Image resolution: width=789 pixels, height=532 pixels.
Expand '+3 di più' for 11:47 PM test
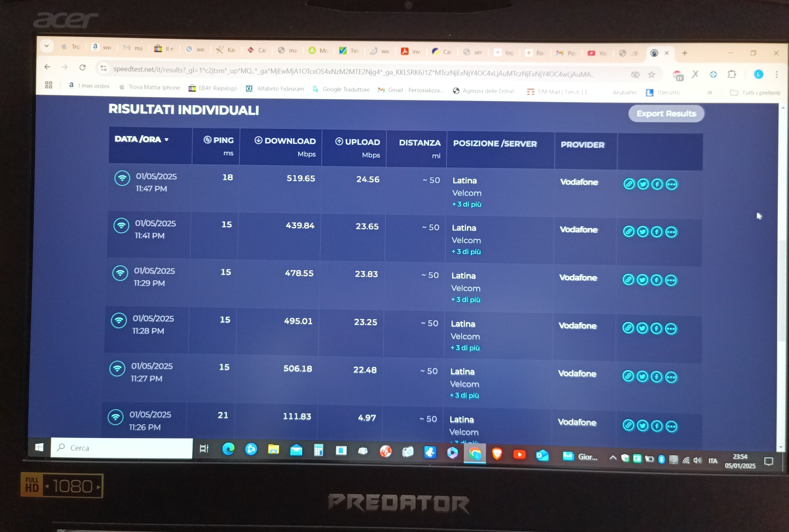pyautogui.click(x=466, y=204)
